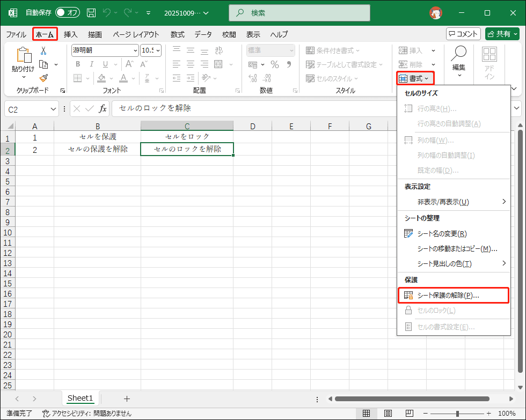Click the Format Painter brush icon
Viewport: 526px width, 420px height.
[43, 78]
